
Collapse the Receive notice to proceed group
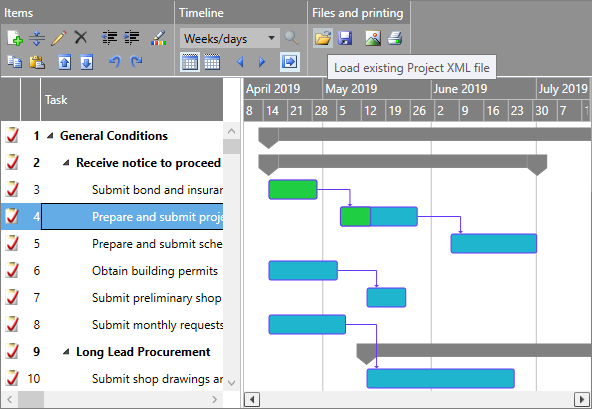pos(66,163)
